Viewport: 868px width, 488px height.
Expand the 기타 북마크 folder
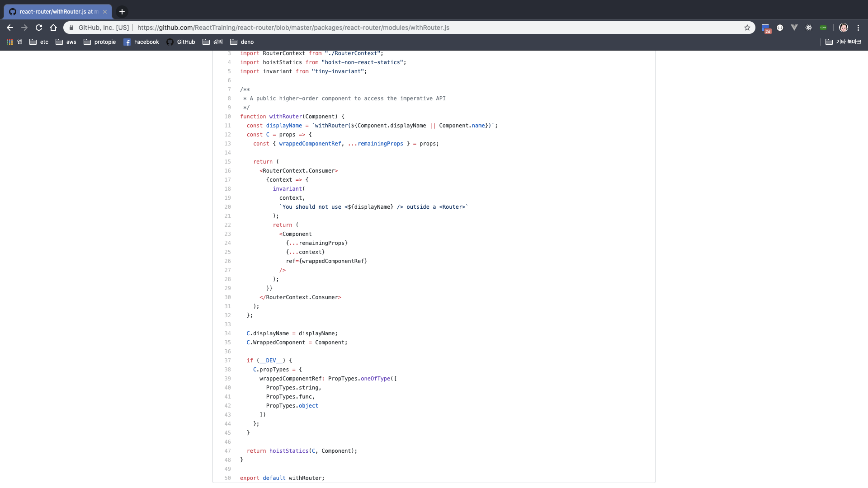[843, 42]
